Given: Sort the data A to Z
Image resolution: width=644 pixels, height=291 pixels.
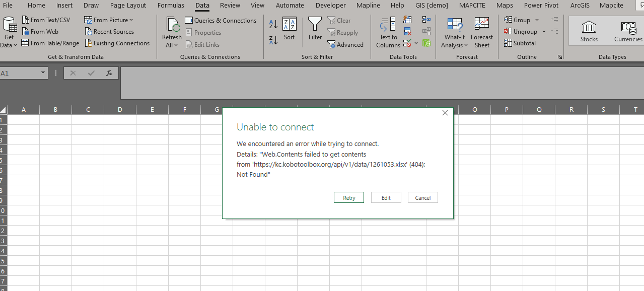Looking at the screenshot, I should (273, 24).
